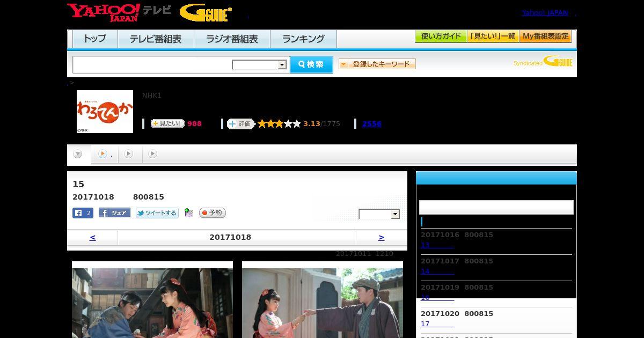Click the 20171017 800815 sidebar entry text
Viewport: 644px width, 338px height.
[457, 261]
